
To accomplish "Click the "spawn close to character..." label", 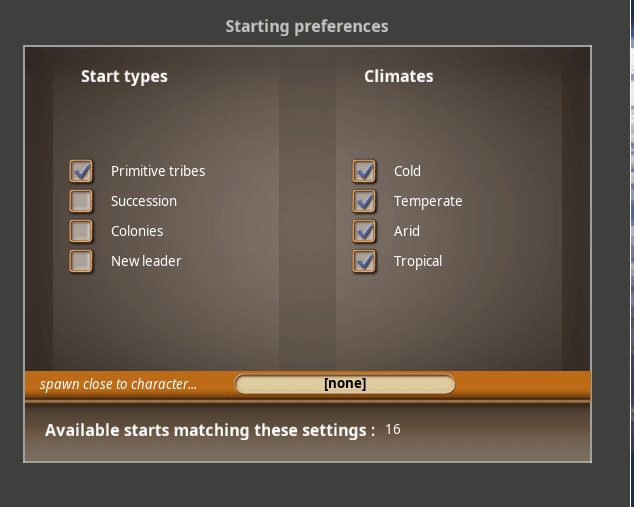I will coord(118,384).
